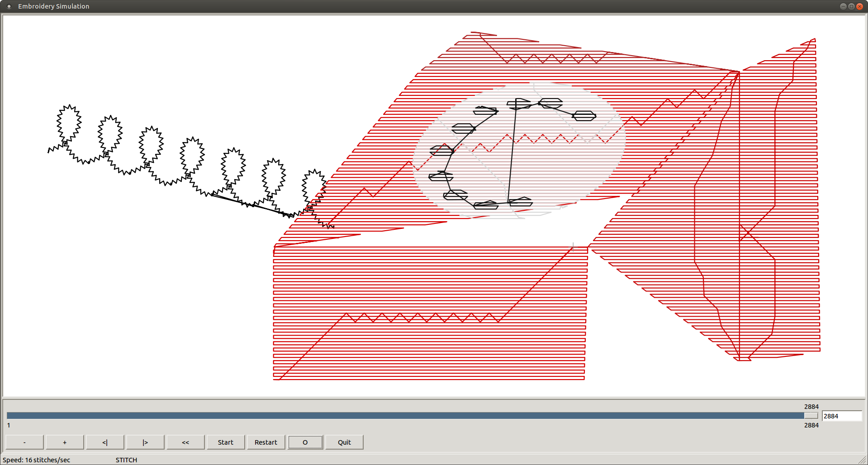Click the 'Speed: 16 stitches/sec' status text
Image resolution: width=868 pixels, height=465 pixels.
tap(36, 460)
